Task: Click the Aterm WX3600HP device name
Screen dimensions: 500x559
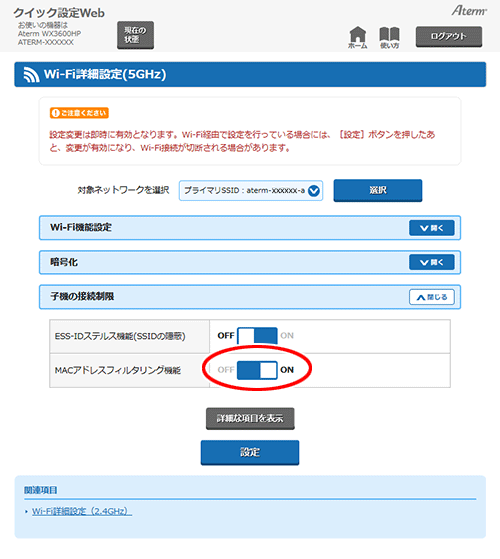Action: point(49,34)
